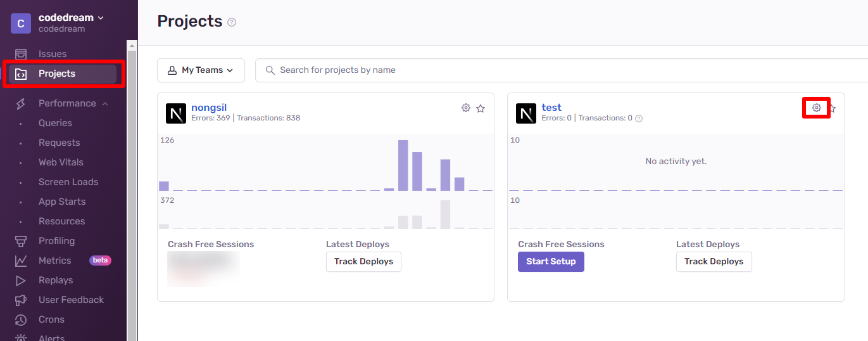Open Resources under Performance
The width and height of the screenshot is (868, 341).
click(x=61, y=221)
